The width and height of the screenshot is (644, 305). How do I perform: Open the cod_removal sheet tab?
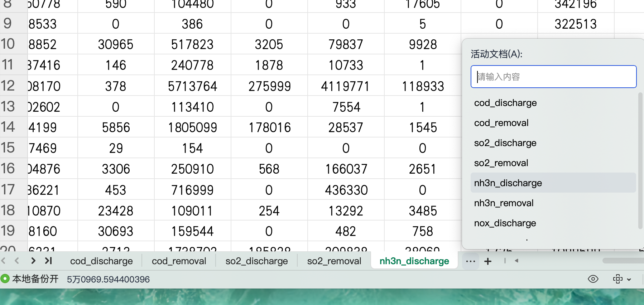tap(179, 261)
